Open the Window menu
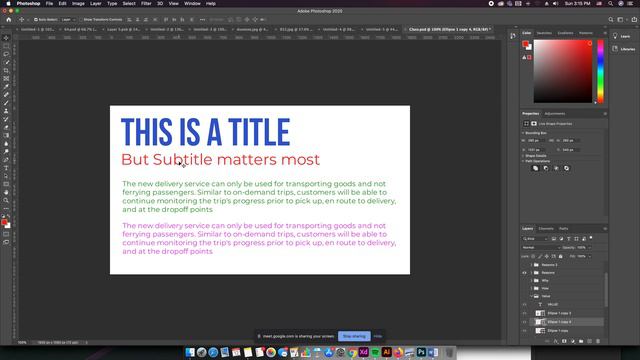The width and height of the screenshot is (640, 360). pyautogui.click(x=192, y=4)
